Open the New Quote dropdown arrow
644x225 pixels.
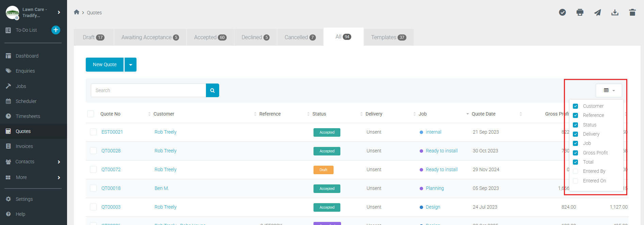point(131,65)
